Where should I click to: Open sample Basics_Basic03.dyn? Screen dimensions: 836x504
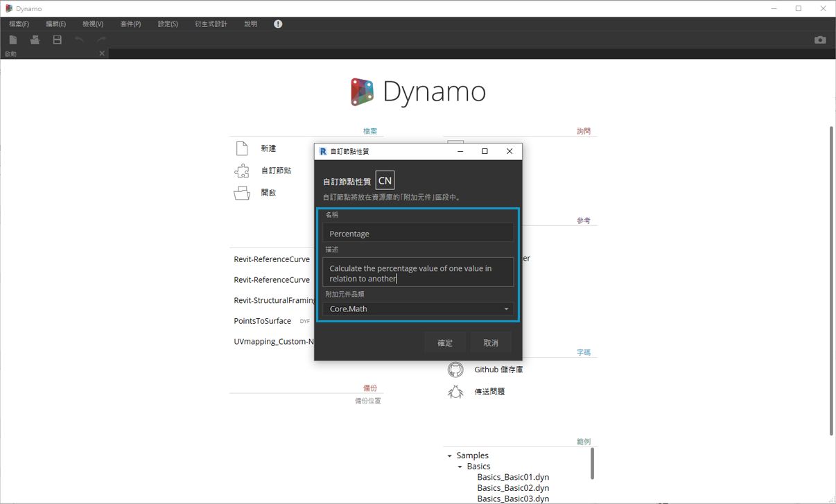tap(513, 498)
